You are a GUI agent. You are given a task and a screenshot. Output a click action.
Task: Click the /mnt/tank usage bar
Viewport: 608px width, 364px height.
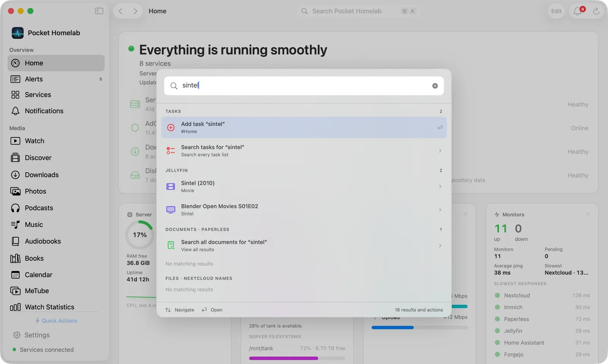click(297, 358)
